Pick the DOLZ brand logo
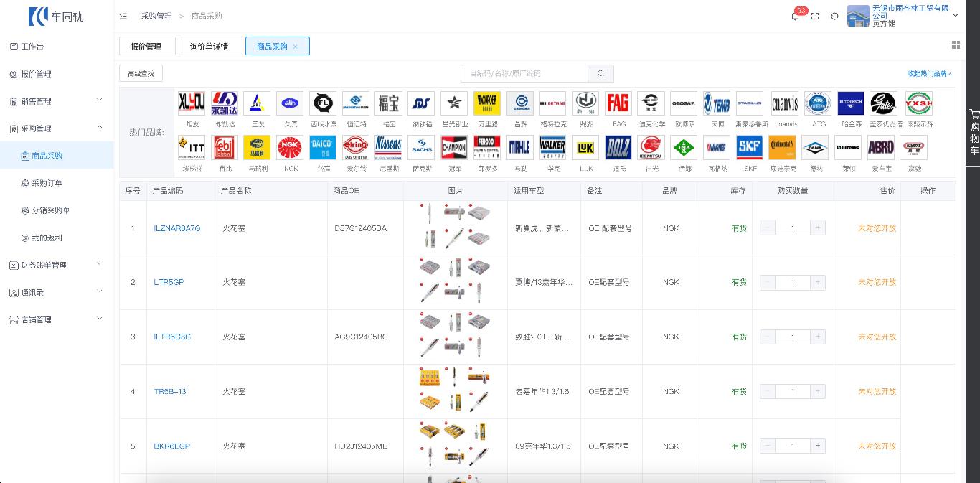Image resolution: width=980 pixels, height=483 pixels. click(618, 147)
